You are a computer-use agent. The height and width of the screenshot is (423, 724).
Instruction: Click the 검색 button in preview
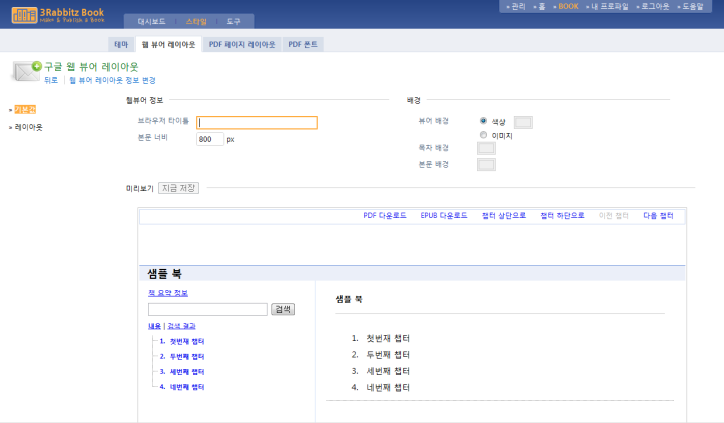(x=283, y=309)
